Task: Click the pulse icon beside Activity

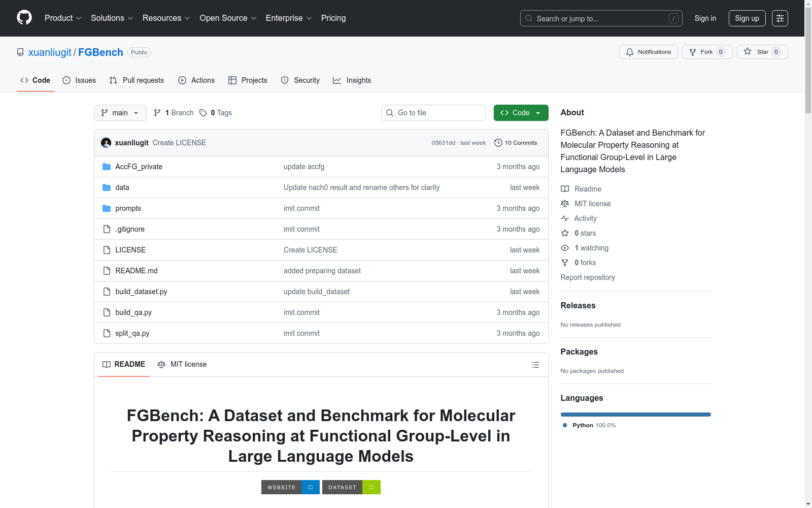Action: pyautogui.click(x=565, y=218)
